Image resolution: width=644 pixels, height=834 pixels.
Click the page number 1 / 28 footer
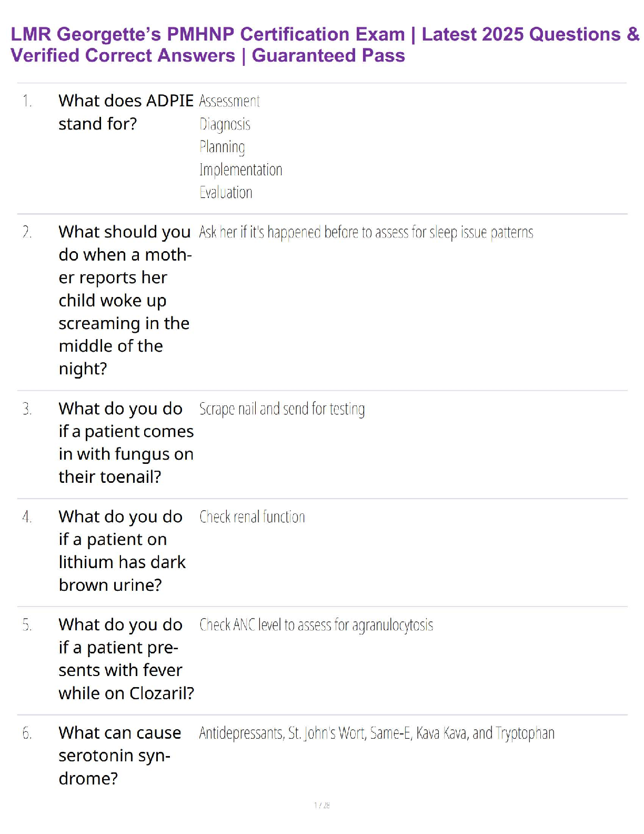(322, 805)
